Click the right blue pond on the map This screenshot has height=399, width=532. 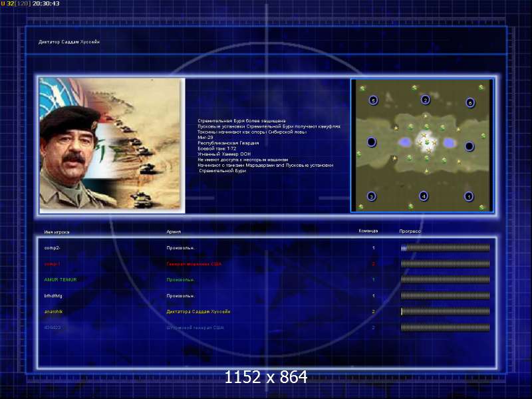click(448, 143)
